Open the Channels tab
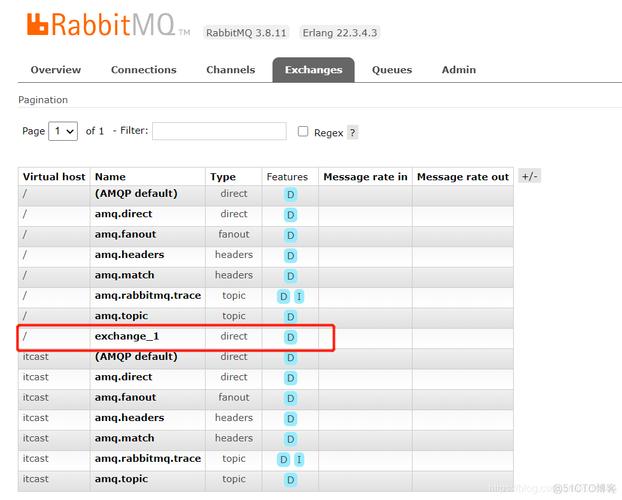 click(x=230, y=70)
